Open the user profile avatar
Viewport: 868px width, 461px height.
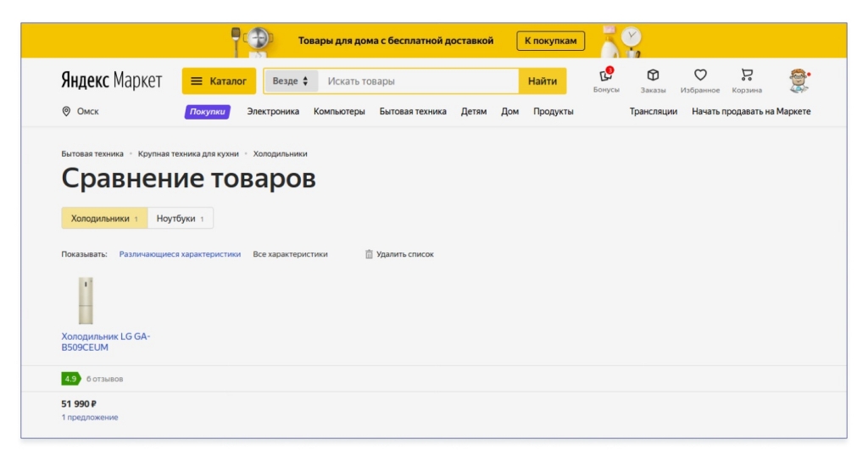tap(798, 81)
